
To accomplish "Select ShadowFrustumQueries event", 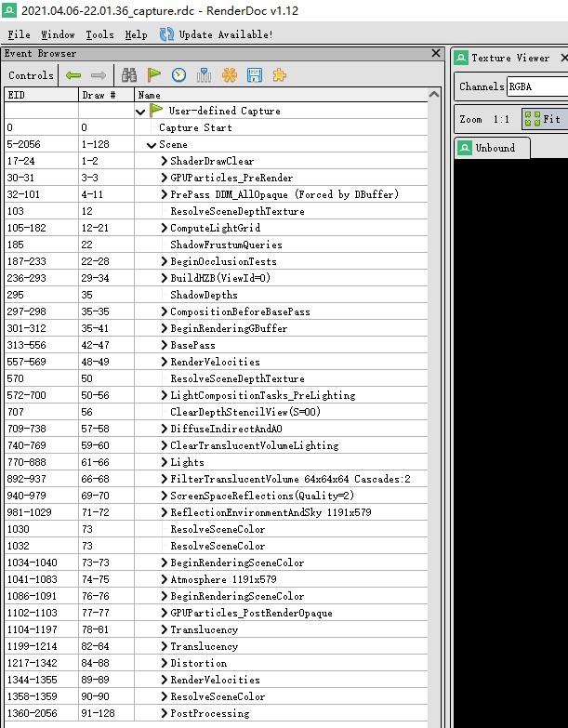I will [x=217, y=245].
